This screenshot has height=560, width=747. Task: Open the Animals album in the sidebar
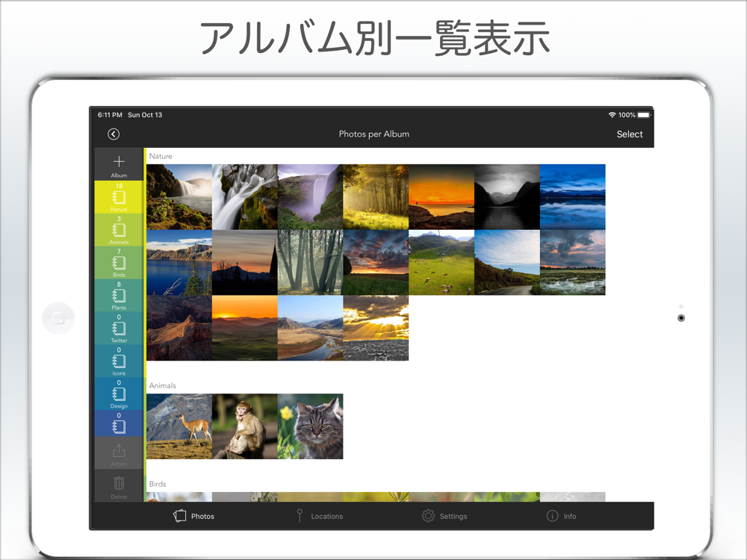tap(119, 231)
